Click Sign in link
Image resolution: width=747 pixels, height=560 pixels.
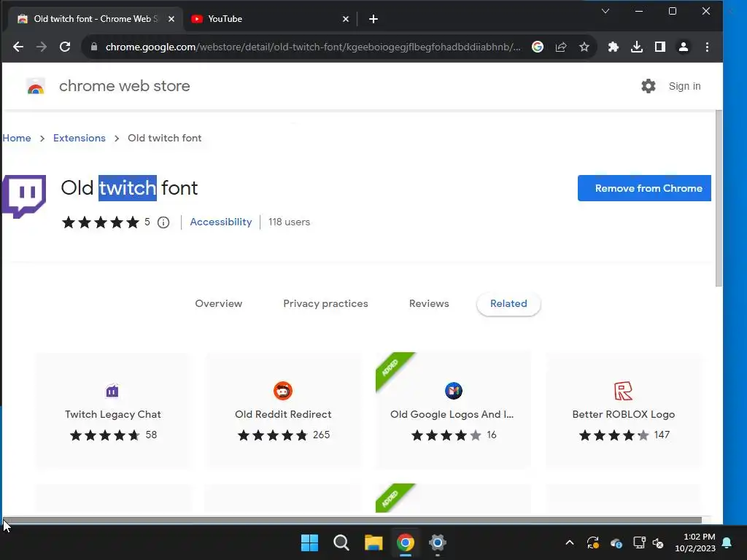point(684,86)
